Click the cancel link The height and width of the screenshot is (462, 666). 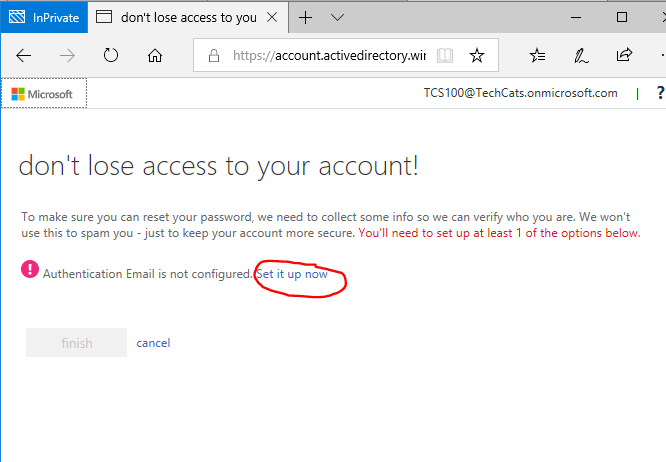click(153, 343)
